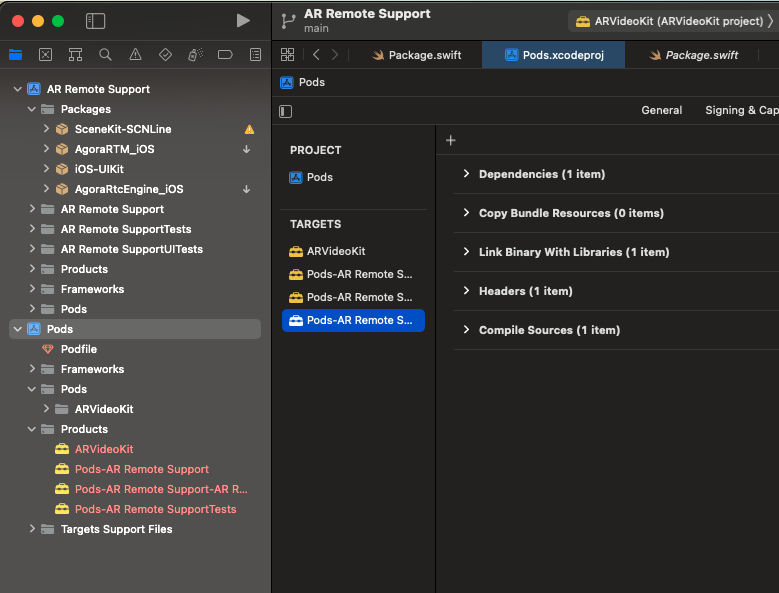The height and width of the screenshot is (593, 779).
Task: Click the main branch label
Action: (316, 28)
